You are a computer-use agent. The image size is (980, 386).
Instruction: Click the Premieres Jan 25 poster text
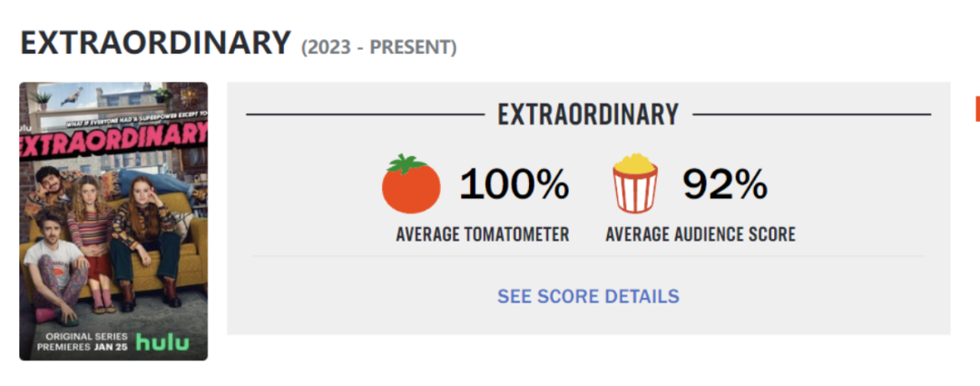pos(76,344)
